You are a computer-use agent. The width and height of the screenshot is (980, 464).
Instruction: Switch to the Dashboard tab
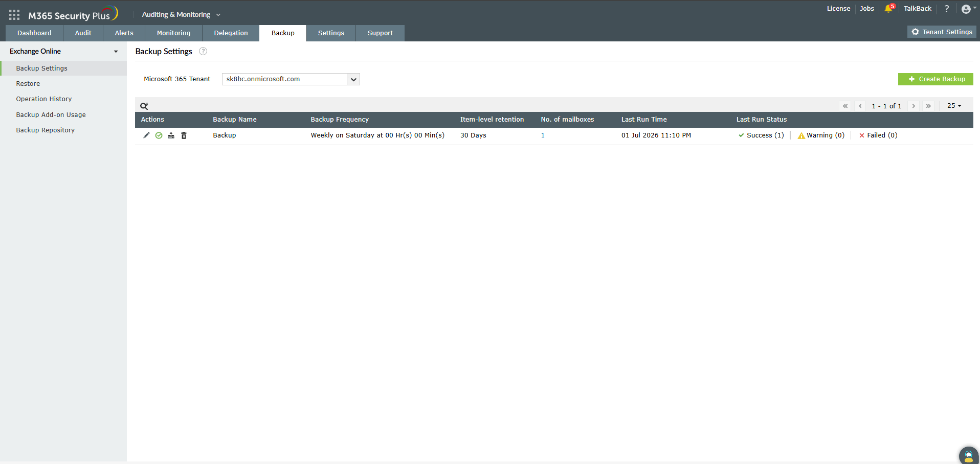point(34,33)
